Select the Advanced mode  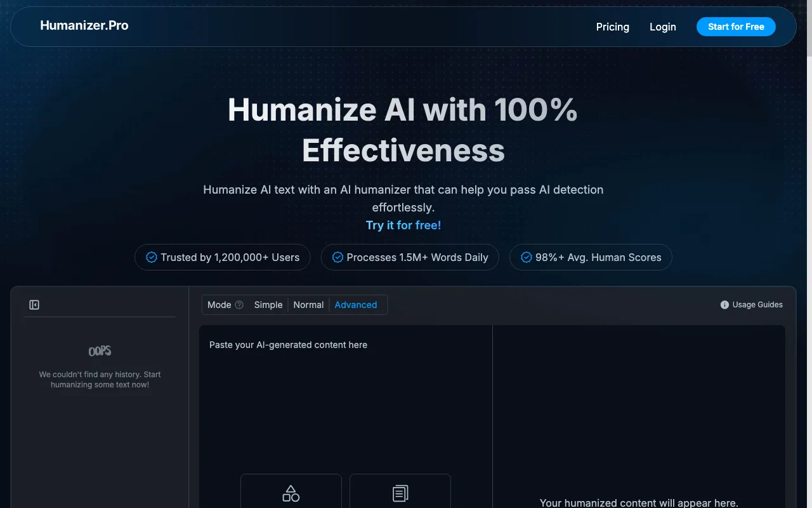click(356, 305)
